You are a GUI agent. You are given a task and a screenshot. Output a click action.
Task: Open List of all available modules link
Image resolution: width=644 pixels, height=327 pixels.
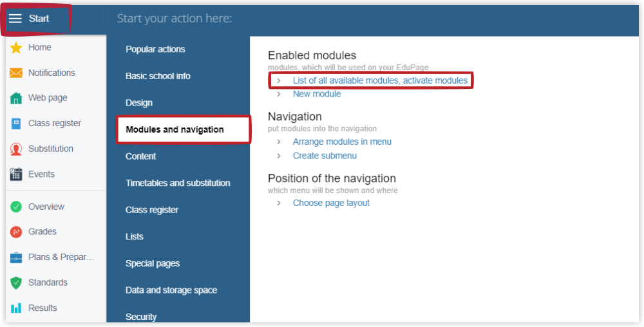pos(380,80)
